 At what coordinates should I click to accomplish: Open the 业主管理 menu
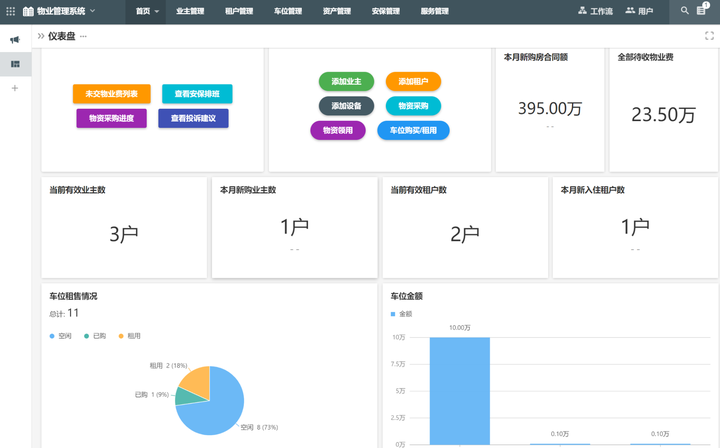(x=190, y=11)
